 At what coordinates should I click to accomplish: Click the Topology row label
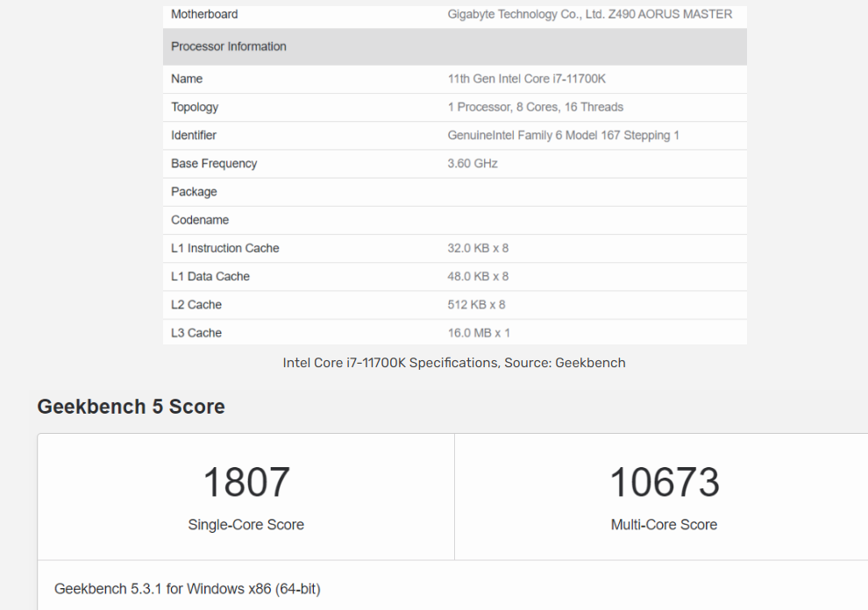click(195, 108)
